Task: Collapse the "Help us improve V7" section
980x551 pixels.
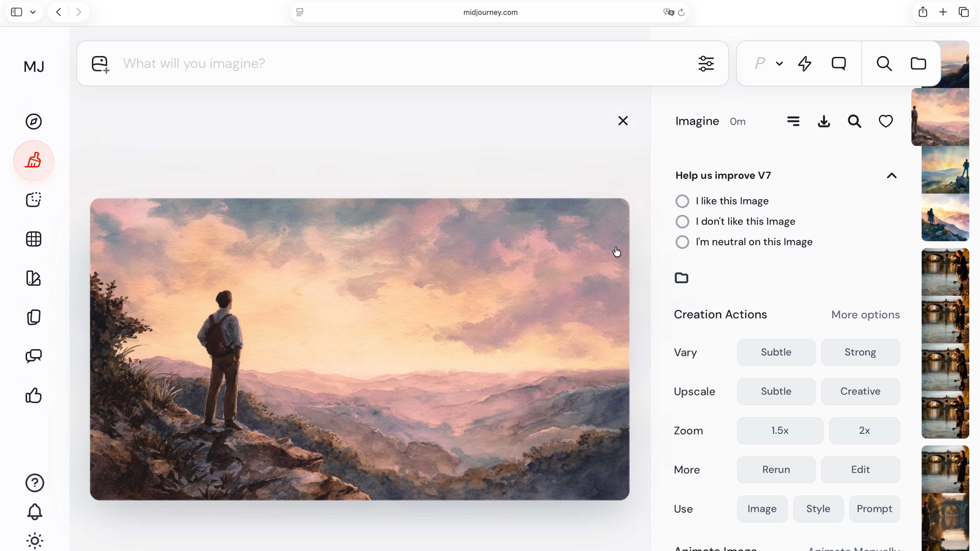Action: coord(891,176)
